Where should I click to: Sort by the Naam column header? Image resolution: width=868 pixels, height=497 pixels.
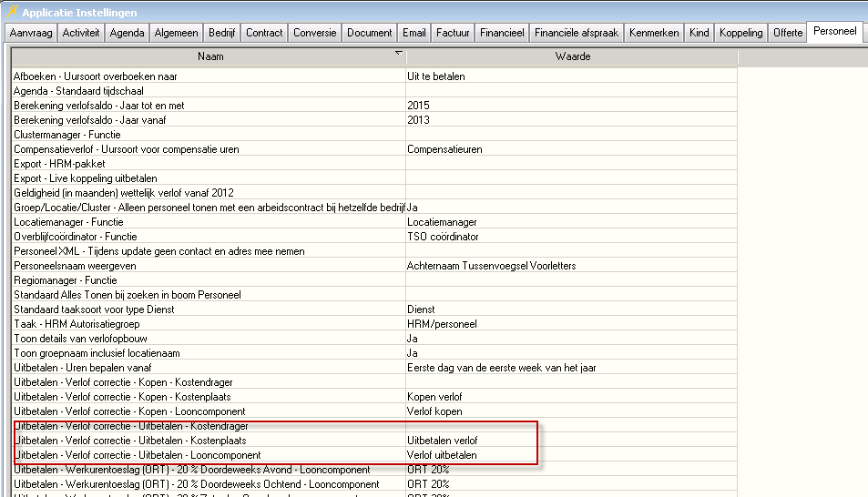208,56
